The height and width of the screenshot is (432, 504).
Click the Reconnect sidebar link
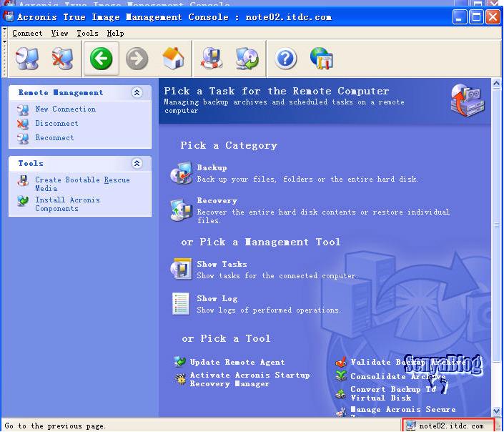tap(54, 137)
